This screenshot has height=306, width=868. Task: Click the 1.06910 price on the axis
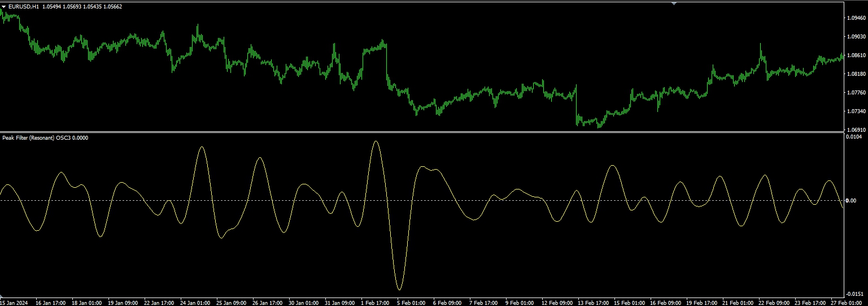(856, 130)
